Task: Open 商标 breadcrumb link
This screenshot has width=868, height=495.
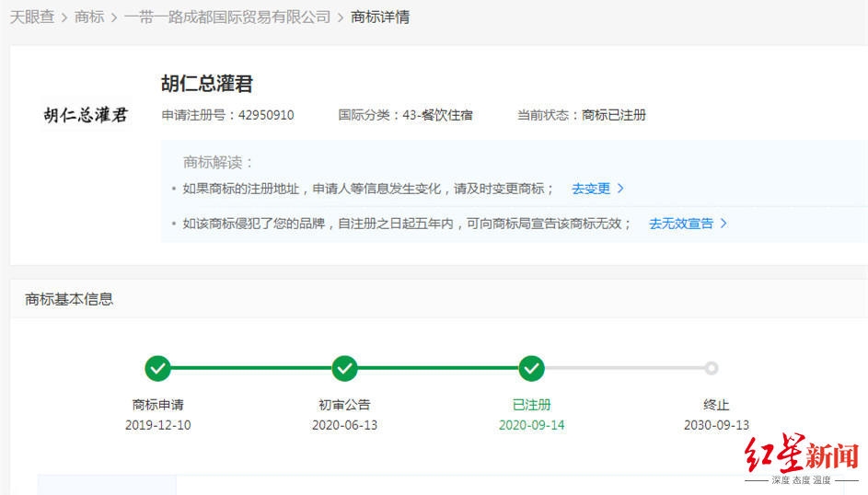Action: (x=89, y=17)
